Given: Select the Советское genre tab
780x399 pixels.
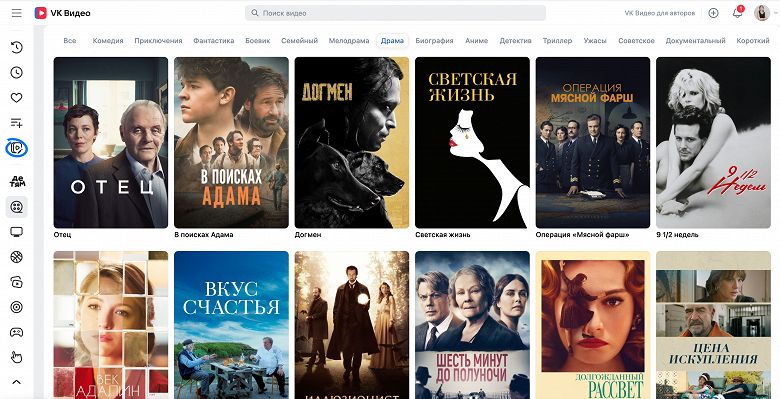Looking at the screenshot, I should click(636, 41).
